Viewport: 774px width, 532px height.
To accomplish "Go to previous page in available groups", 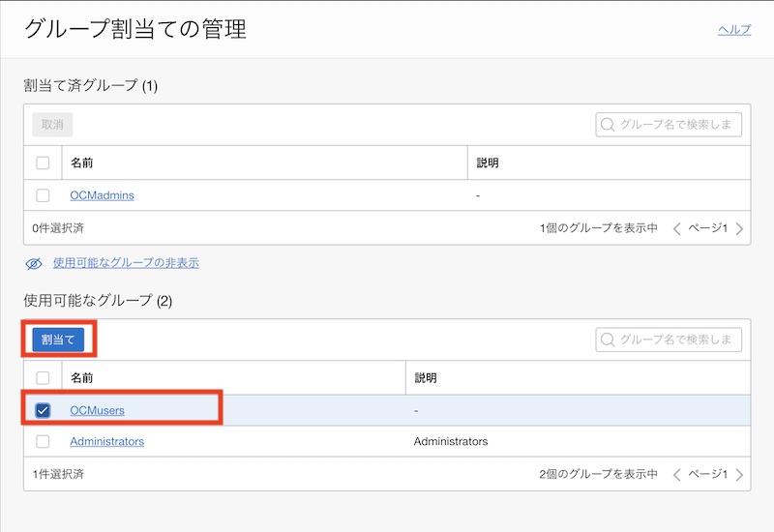I will 676,475.
